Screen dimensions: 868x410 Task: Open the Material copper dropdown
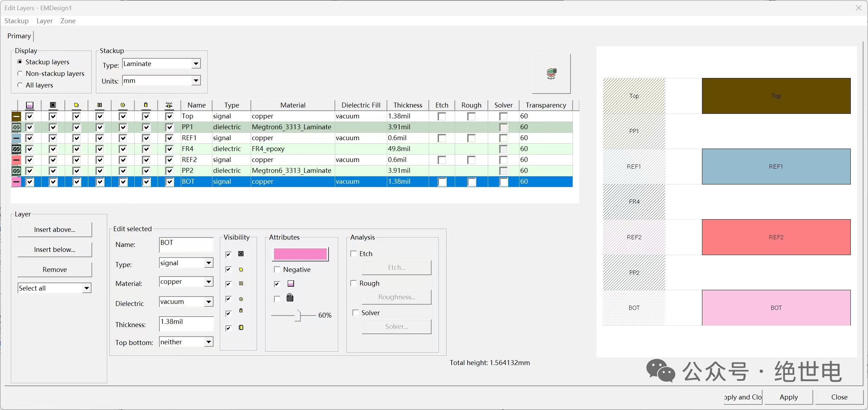click(209, 282)
